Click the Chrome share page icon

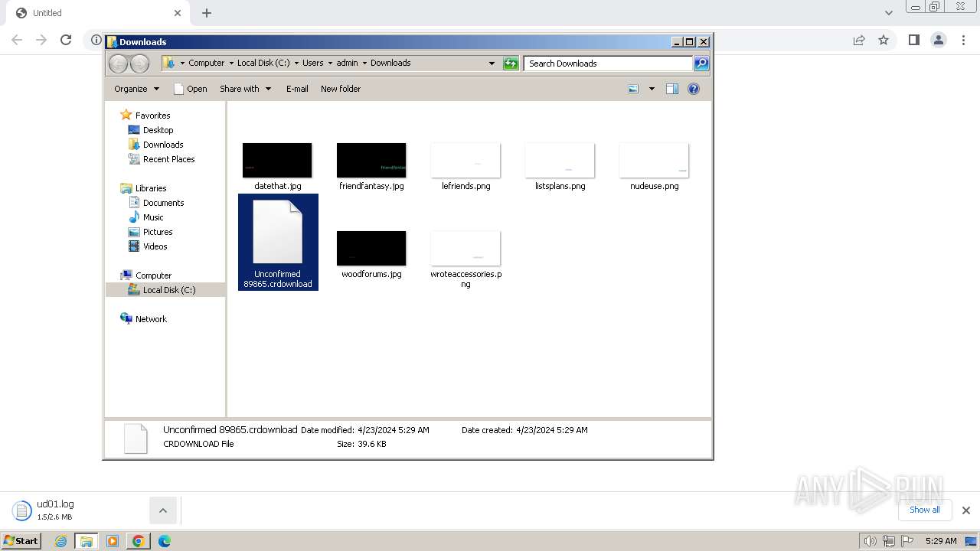click(x=859, y=40)
